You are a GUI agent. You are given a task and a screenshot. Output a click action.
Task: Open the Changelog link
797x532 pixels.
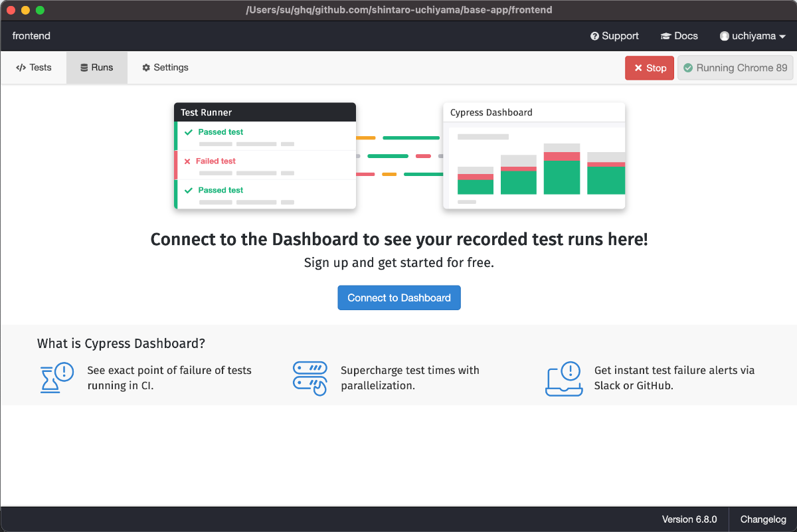pyautogui.click(x=763, y=519)
